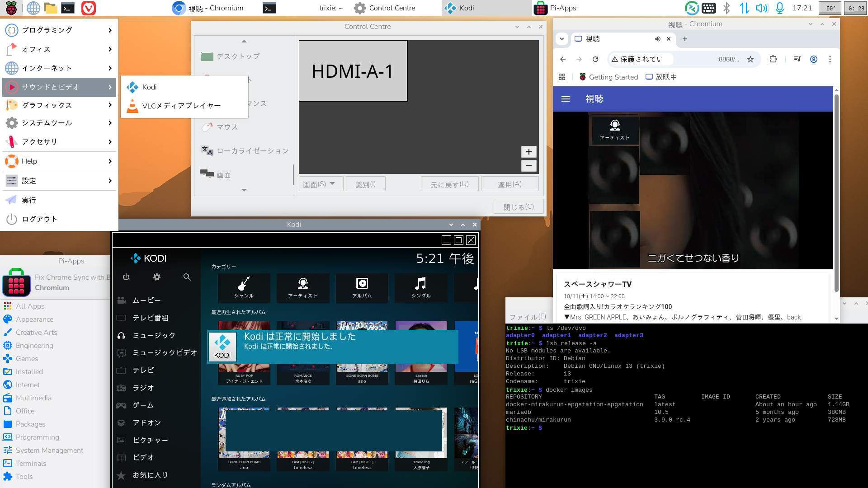Select ミュージックビデオ in Kodi sidebar
Viewport: 868px width, 488px height.
165,352
